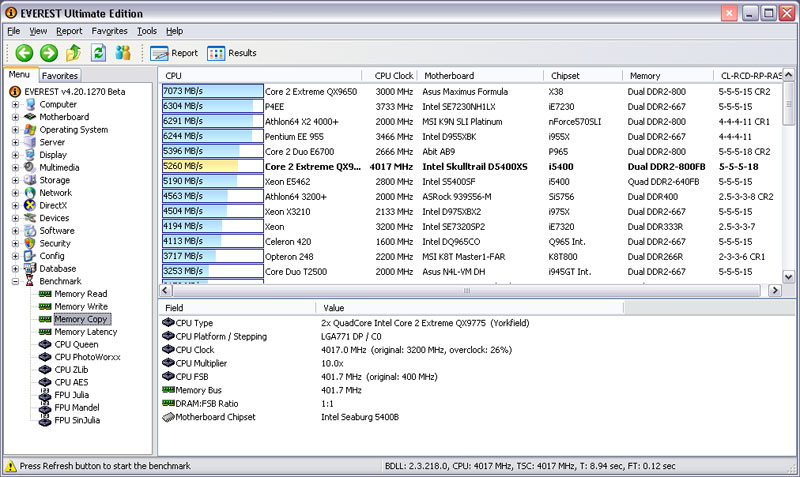The height and width of the screenshot is (477, 800).
Task: Select the Display tree icon
Action: tap(30, 155)
